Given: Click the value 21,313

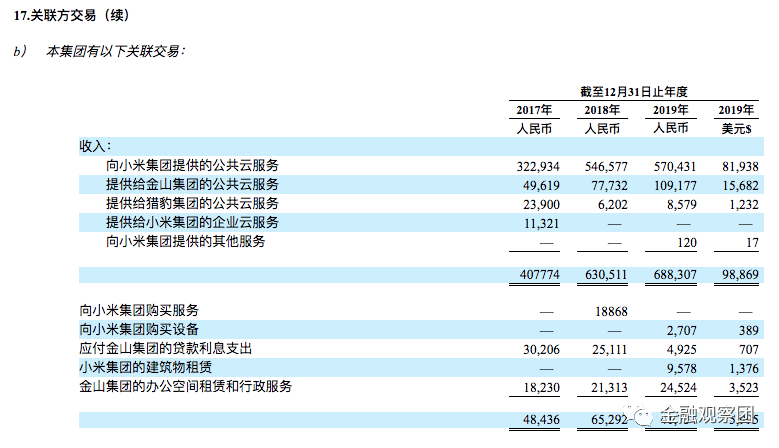Looking at the screenshot, I should pyautogui.click(x=609, y=388).
